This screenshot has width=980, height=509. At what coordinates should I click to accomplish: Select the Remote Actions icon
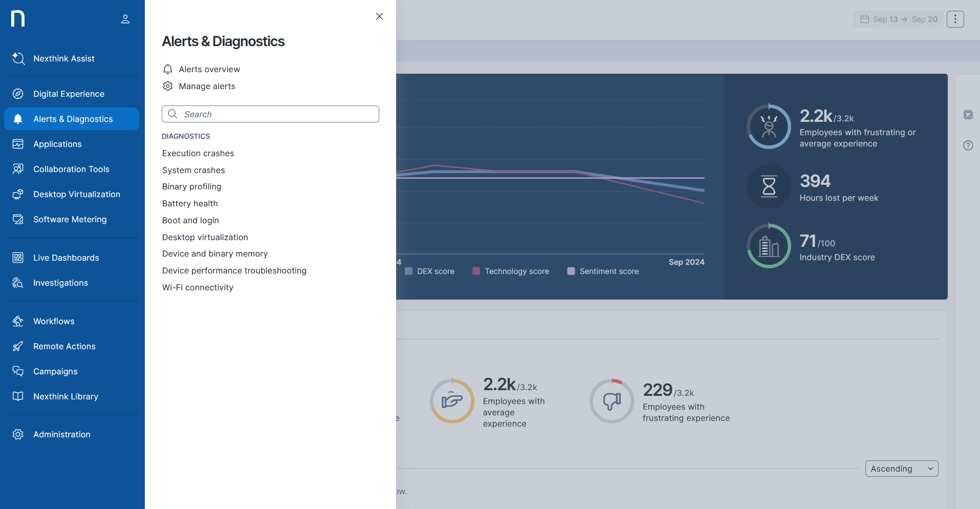[x=18, y=346]
